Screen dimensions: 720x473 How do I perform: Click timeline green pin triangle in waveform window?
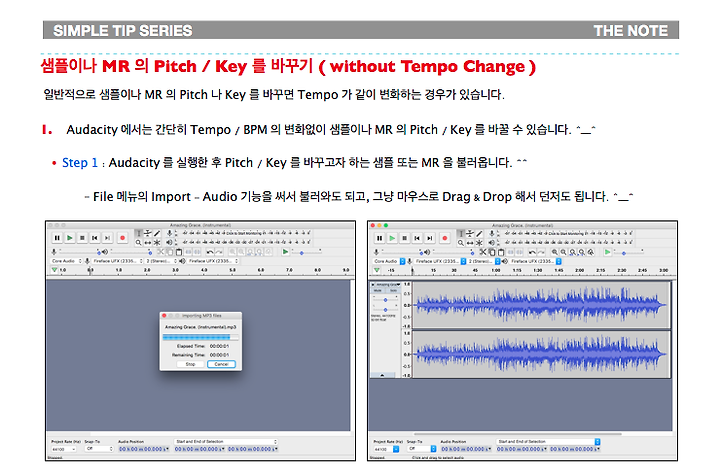pyautogui.click(x=377, y=270)
